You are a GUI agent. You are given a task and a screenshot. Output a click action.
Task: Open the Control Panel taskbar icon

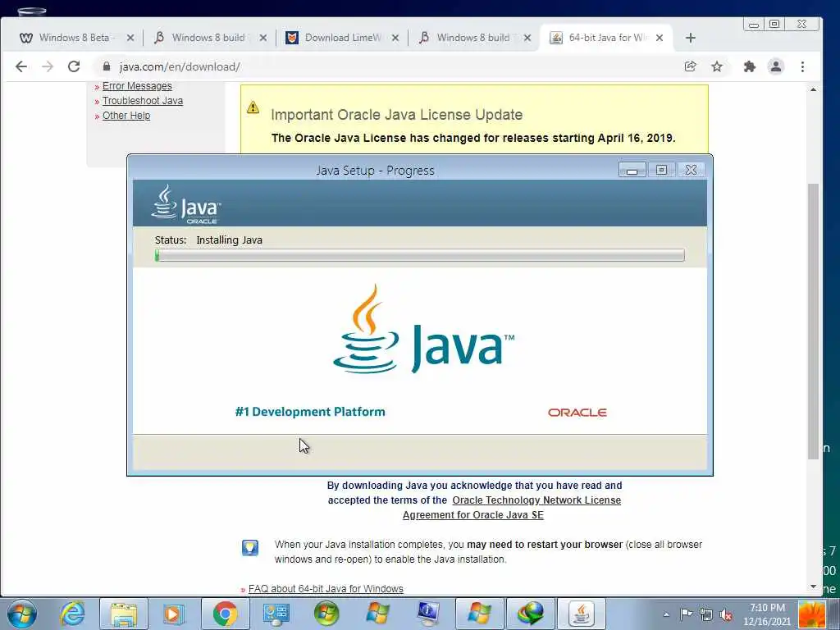tap(276, 614)
